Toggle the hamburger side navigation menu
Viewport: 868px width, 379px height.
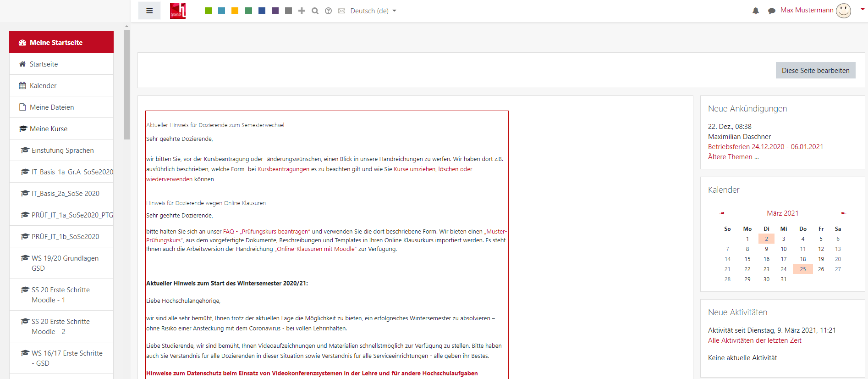click(x=149, y=11)
